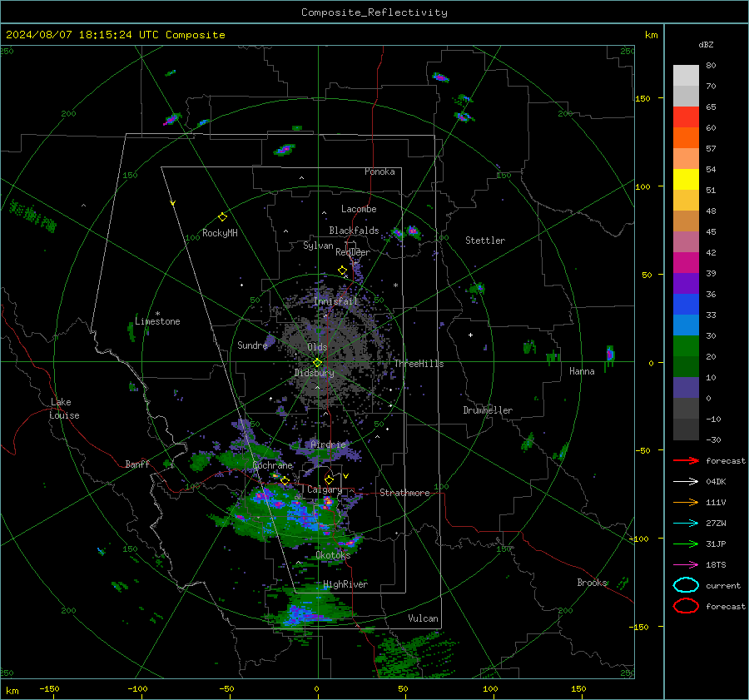
Task: Click the Hanna town label
Action: pyautogui.click(x=582, y=371)
